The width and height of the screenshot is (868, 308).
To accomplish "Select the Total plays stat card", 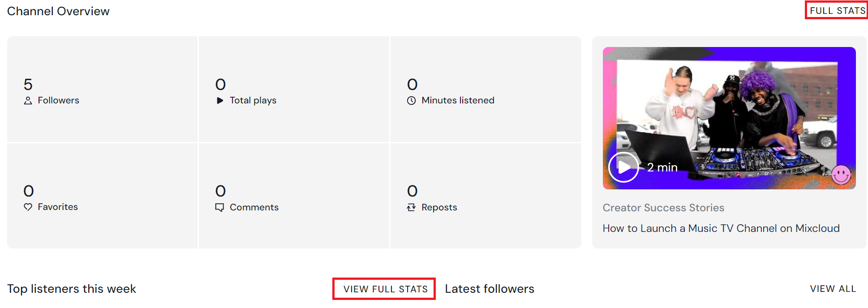I will click(294, 89).
